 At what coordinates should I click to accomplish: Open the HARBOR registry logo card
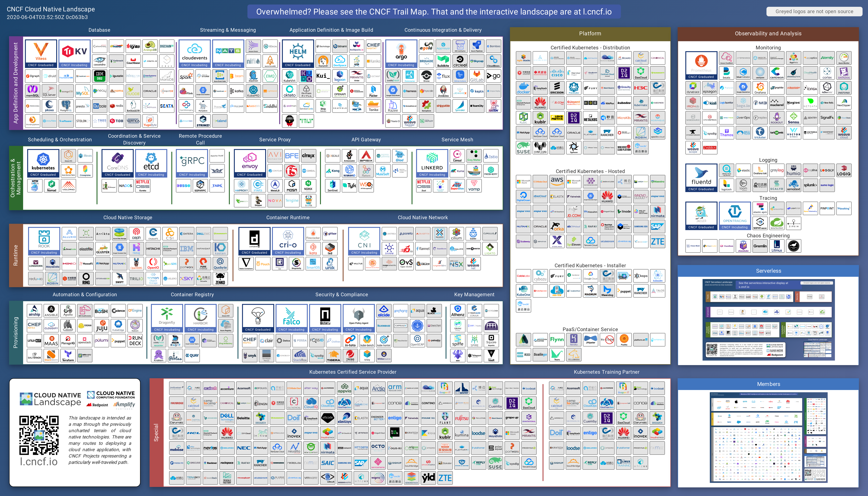[200, 318]
